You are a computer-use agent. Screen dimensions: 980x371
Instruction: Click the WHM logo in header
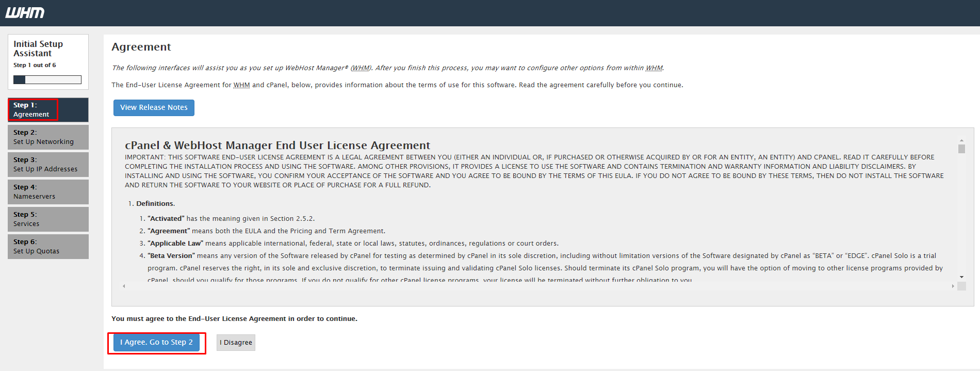click(x=25, y=12)
